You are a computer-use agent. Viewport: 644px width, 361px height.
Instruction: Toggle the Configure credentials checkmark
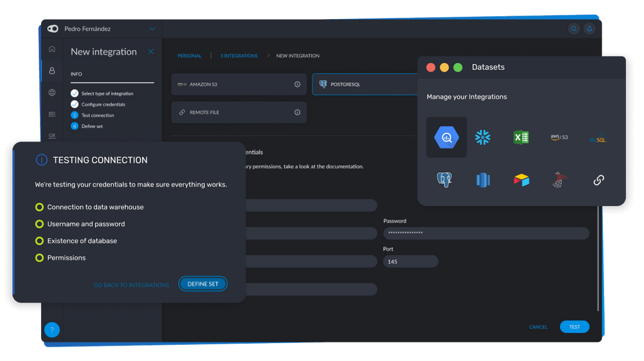pos(74,104)
